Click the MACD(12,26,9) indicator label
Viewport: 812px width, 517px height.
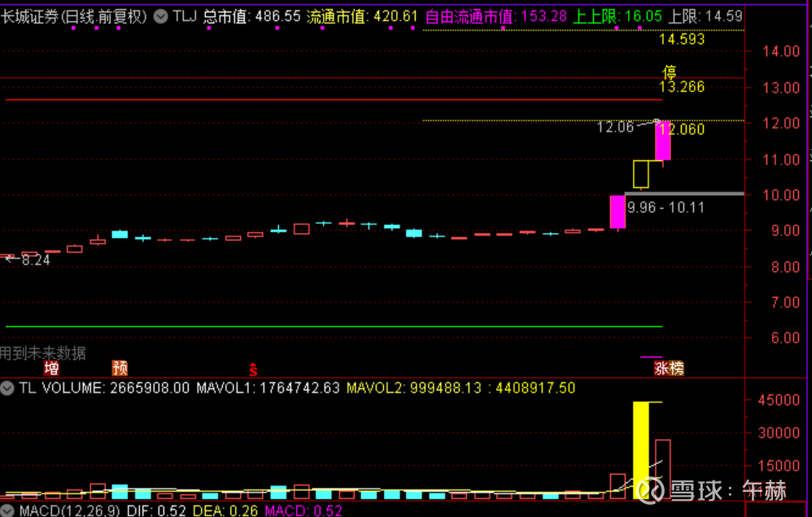tap(69, 510)
